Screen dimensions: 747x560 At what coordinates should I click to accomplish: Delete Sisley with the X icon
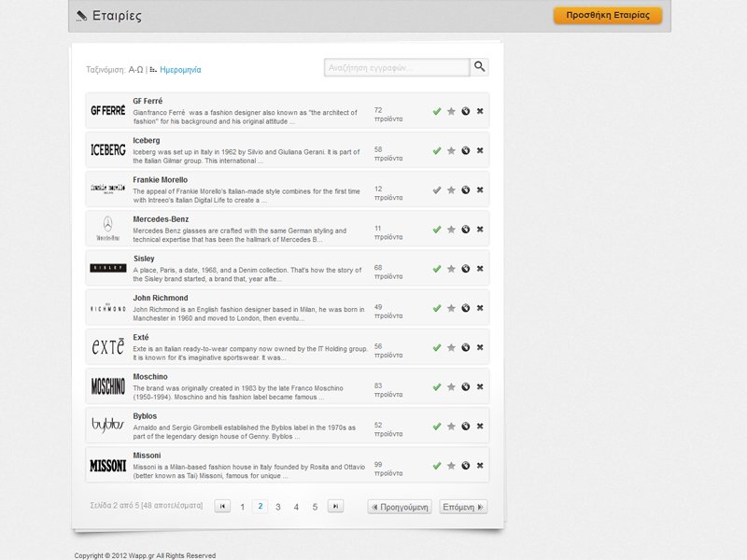coord(480,269)
